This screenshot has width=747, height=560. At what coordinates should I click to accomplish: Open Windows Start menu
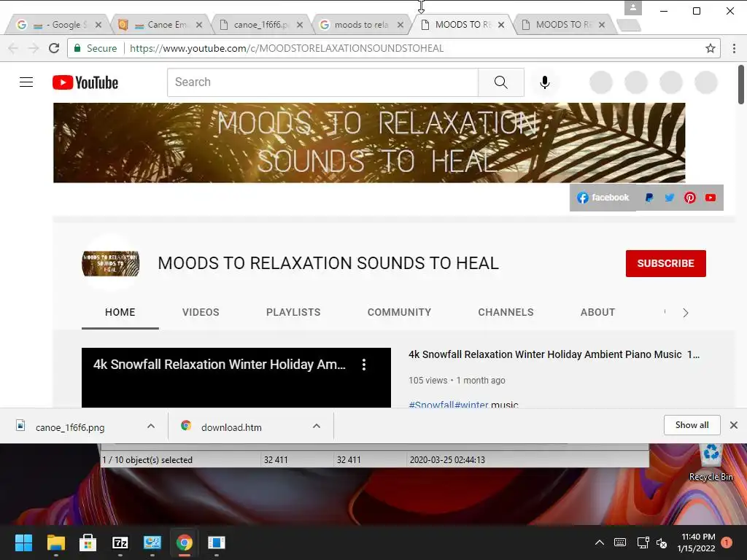click(x=23, y=542)
